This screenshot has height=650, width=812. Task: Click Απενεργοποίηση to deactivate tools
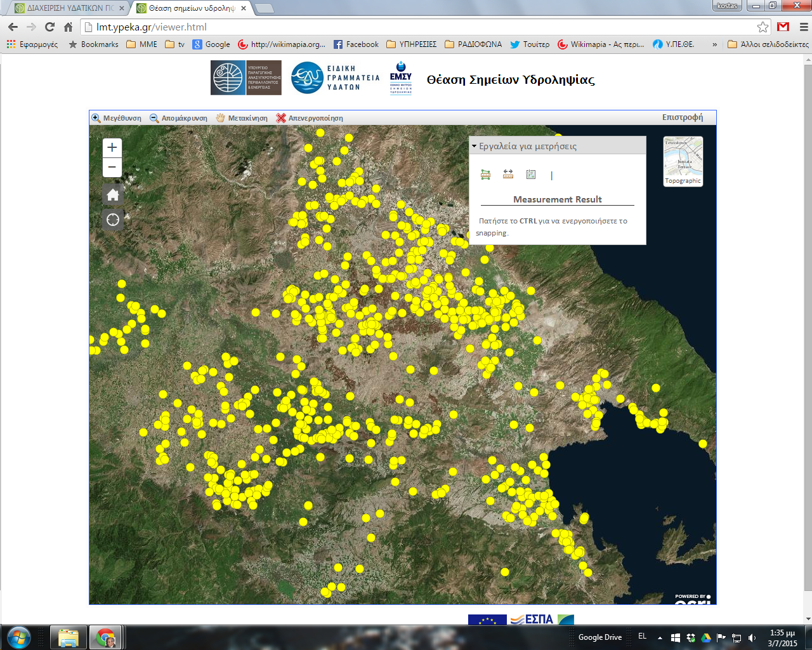pos(310,118)
